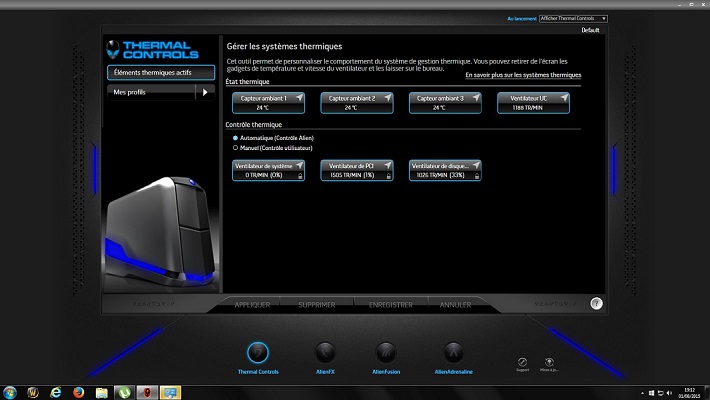
Task: Detach the Ventilateur de PCI gadget arrow
Action: click(x=388, y=165)
